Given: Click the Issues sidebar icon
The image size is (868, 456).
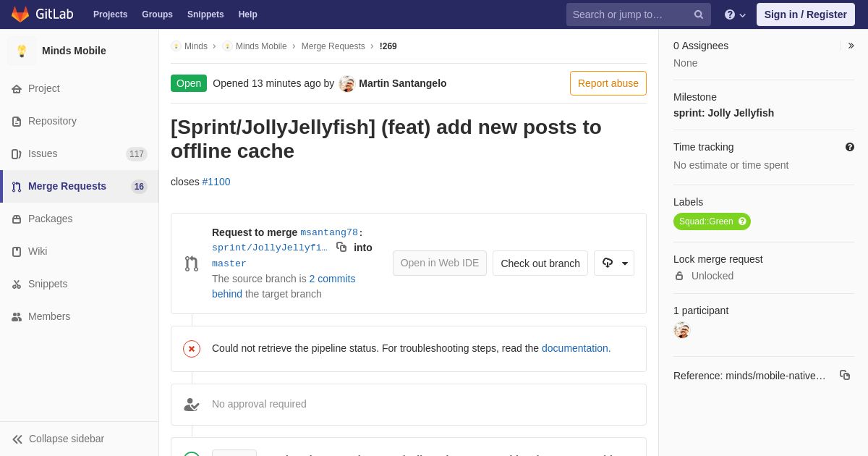Looking at the screenshot, I should click(x=17, y=154).
